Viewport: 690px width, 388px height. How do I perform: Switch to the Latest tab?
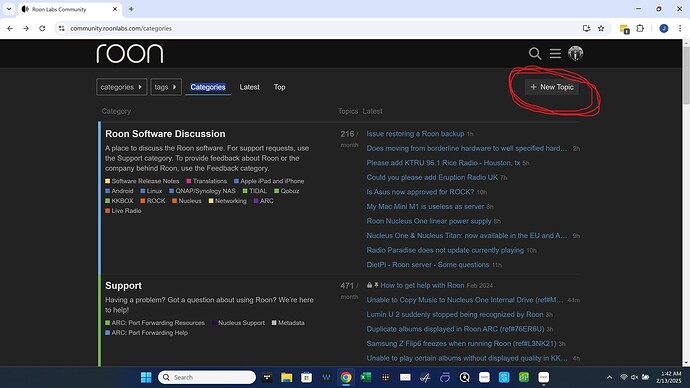point(250,87)
